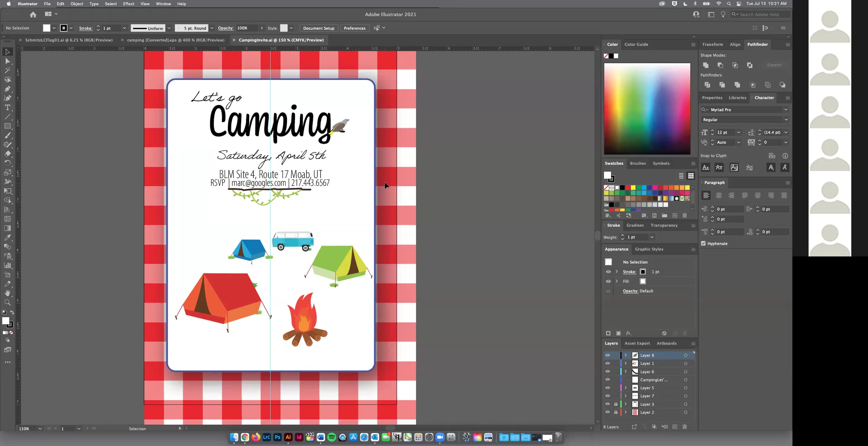Center-align paragraph text
The width and height of the screenshot is (868, 446).
719,195
